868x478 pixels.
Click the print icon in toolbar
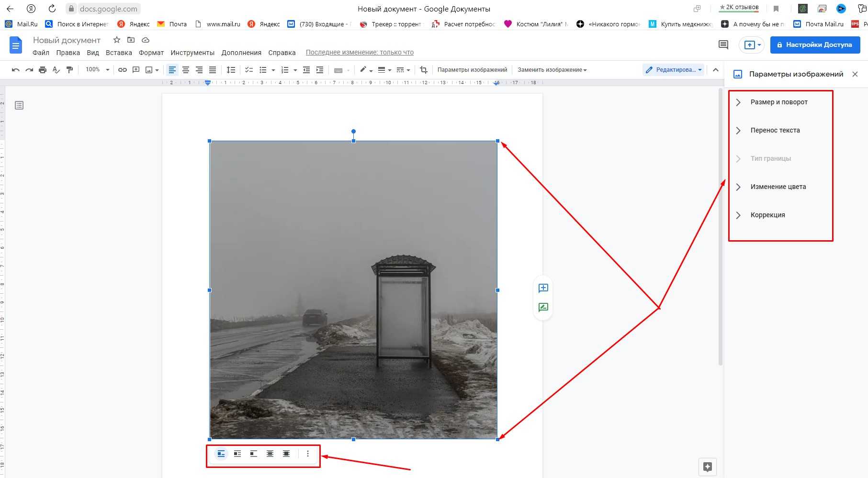click(43, 70)
